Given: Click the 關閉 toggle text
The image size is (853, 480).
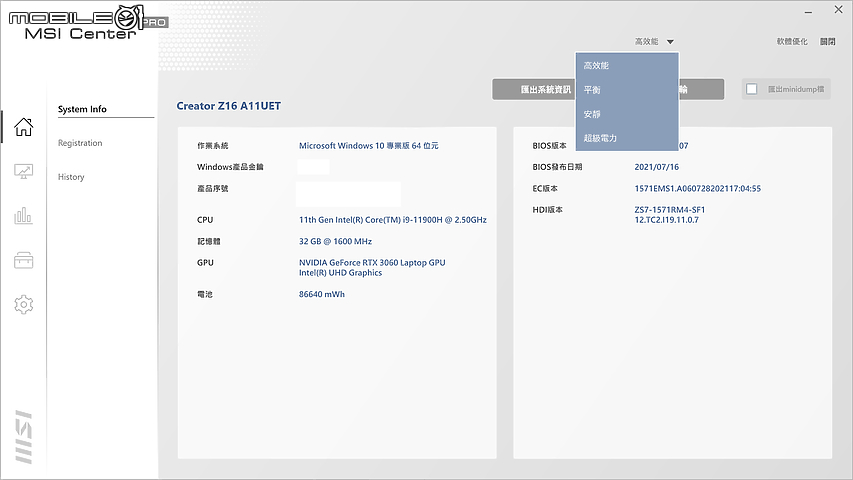Looking at the screenshot, I should tap(827, 41).
